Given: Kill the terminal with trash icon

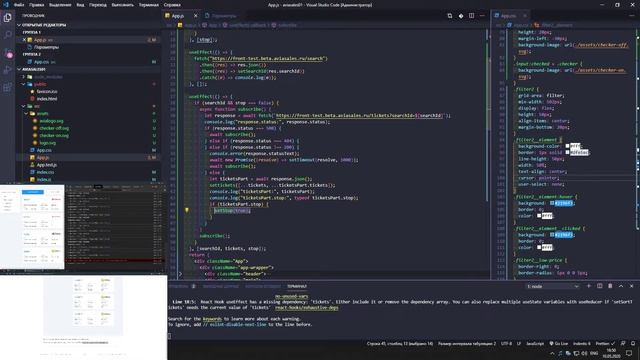Looking at the screenshot, I should 610,286.
